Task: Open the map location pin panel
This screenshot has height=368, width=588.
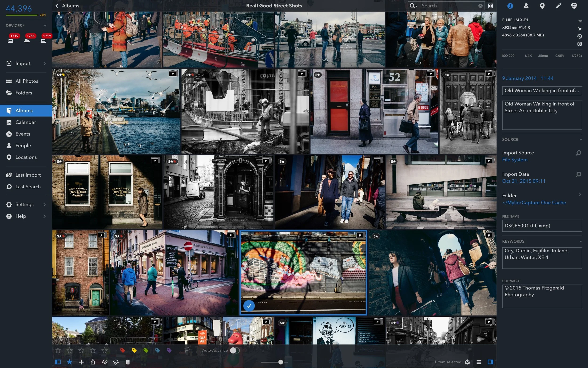Action: [x=542, y=6]
